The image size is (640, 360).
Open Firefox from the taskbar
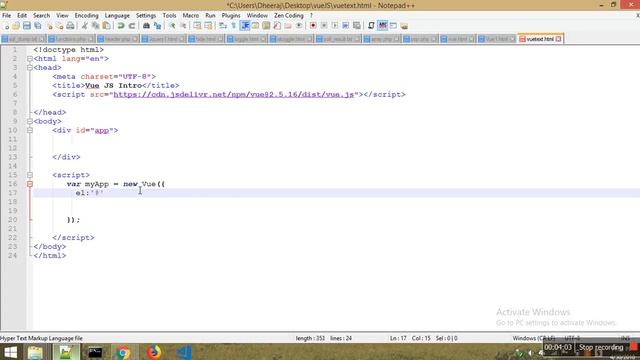tap(153, 352)
